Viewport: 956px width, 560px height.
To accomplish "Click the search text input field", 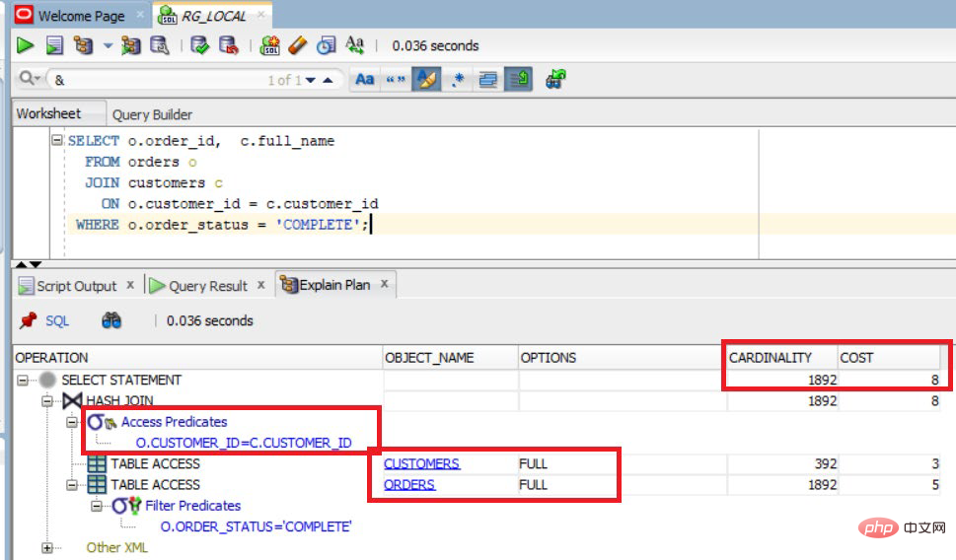I will pyautogui.click(x=158, y=80).
